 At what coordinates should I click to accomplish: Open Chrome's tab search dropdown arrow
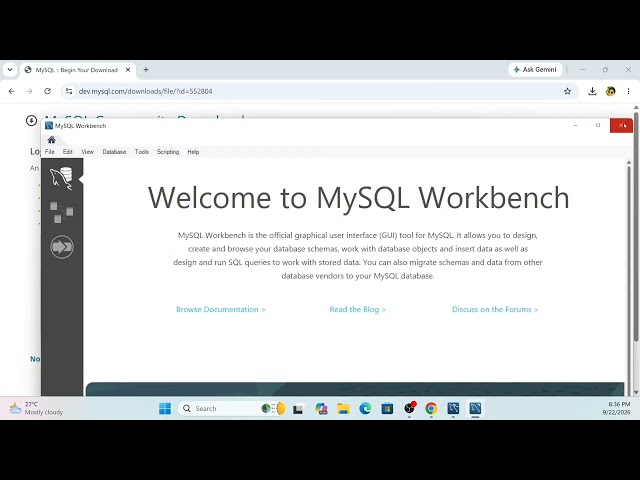pyautogui.click(x=10, y=70)
